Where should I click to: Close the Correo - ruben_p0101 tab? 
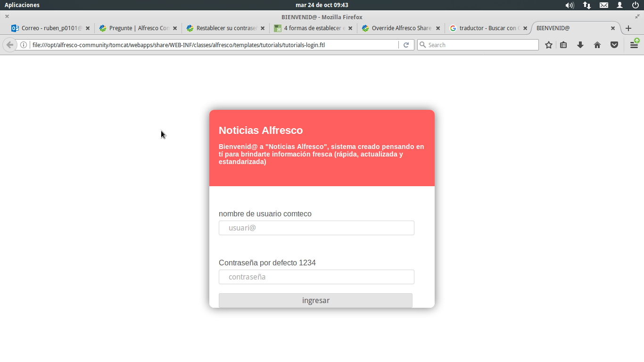click(88, 28)
